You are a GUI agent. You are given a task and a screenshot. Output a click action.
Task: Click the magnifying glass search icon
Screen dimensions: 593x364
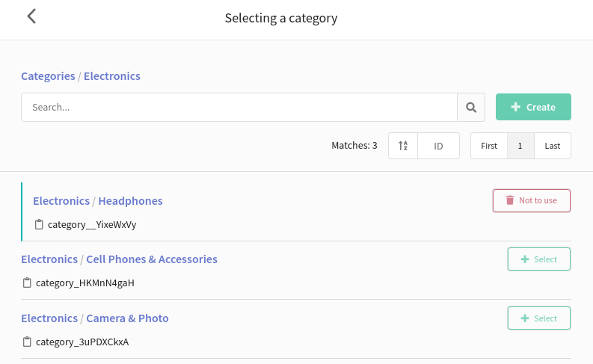(x=471, y=108)
